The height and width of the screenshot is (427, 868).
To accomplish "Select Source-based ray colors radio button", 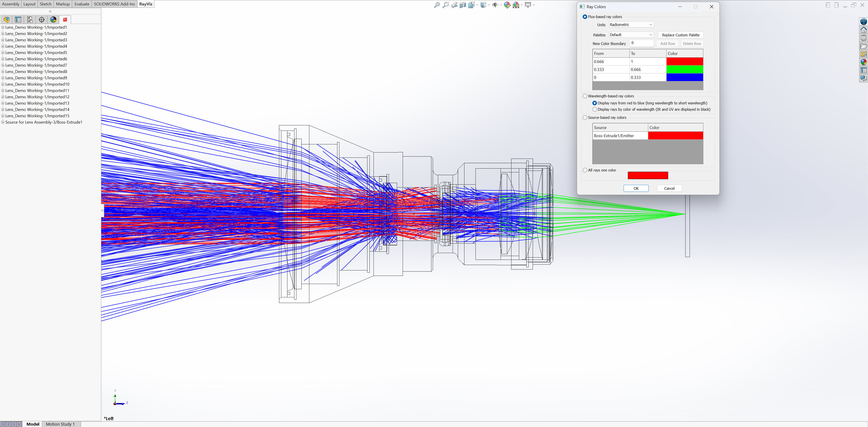I will tap(585, 117).
